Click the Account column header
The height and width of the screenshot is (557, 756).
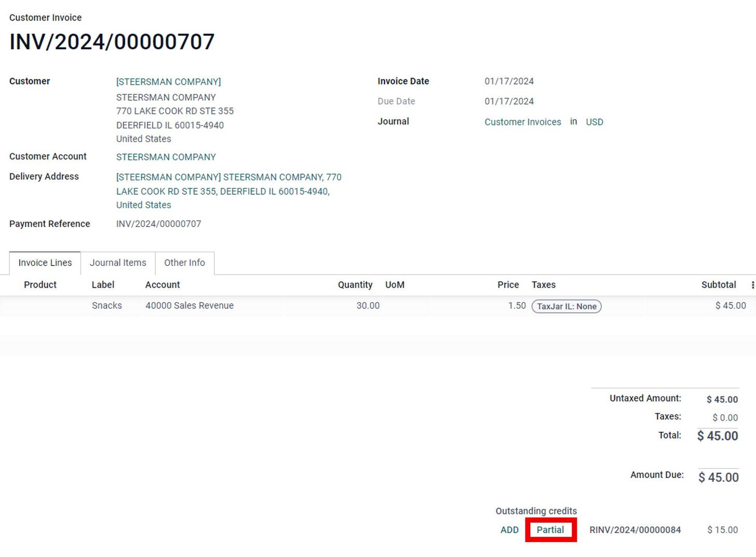pos(163,285)
